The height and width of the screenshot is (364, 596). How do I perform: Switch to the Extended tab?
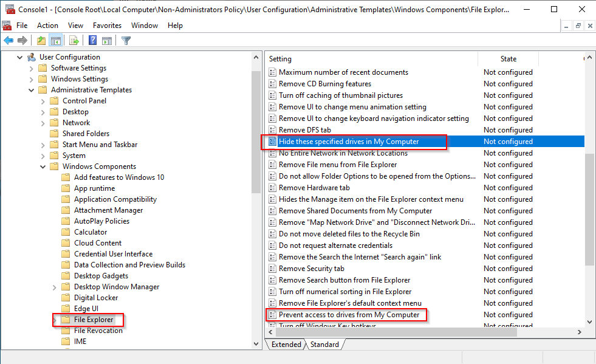click(286, 345)
